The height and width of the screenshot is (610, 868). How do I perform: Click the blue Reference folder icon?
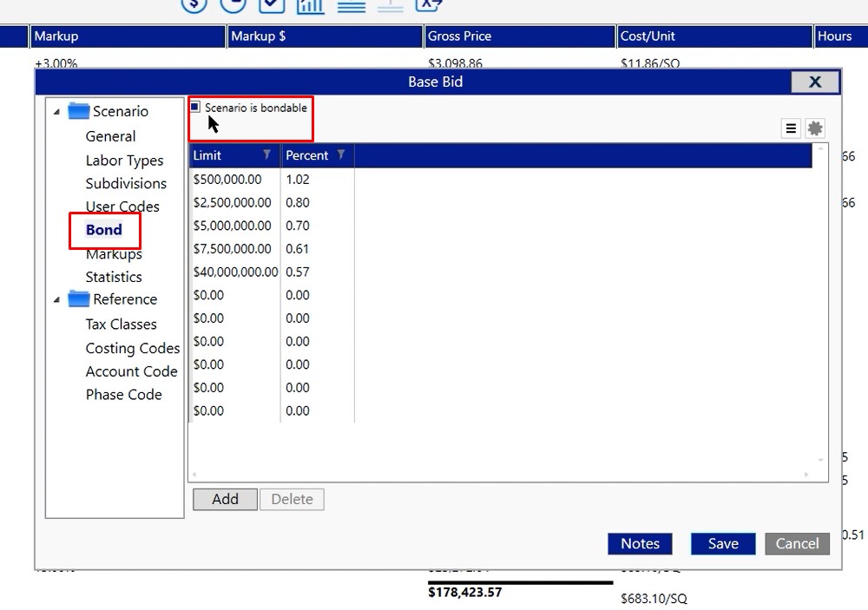[x=79, y=299]
